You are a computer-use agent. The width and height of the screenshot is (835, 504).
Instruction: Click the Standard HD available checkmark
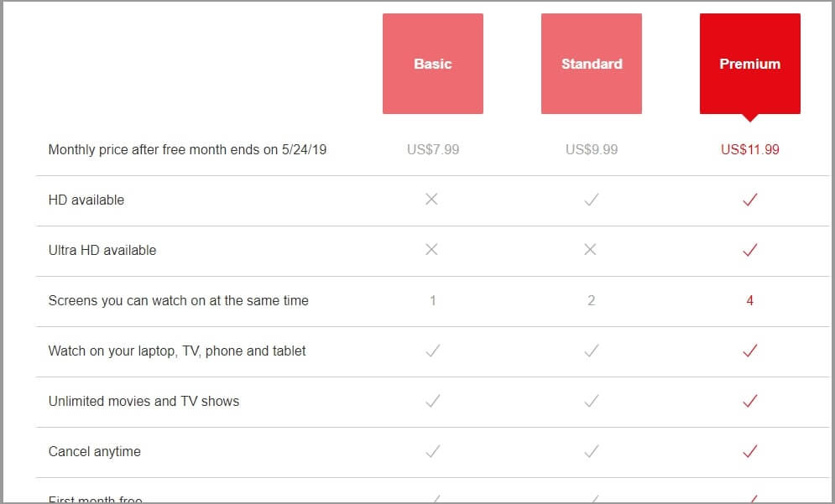[591, 200]
